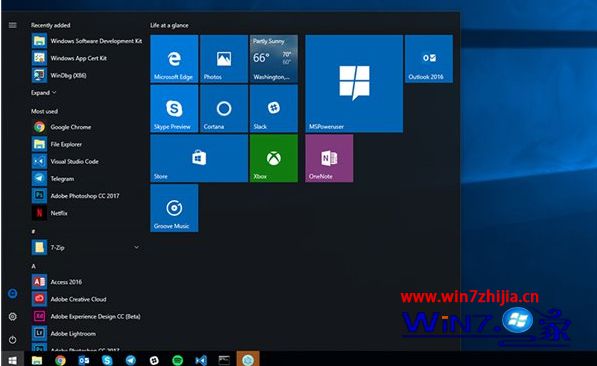Click the Windows Start button on taskbar

click(x=13, y=360)
